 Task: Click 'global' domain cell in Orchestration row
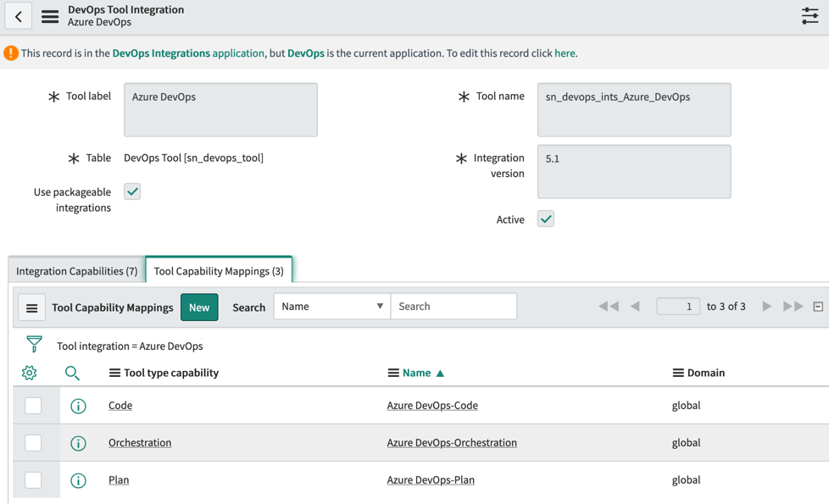(687, 443)
